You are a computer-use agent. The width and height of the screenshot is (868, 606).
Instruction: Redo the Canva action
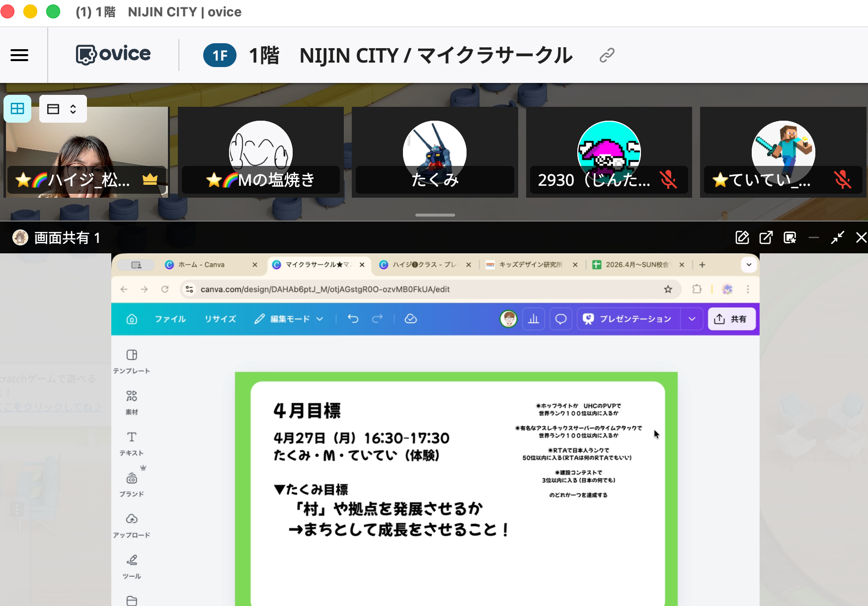click(378, 319)
